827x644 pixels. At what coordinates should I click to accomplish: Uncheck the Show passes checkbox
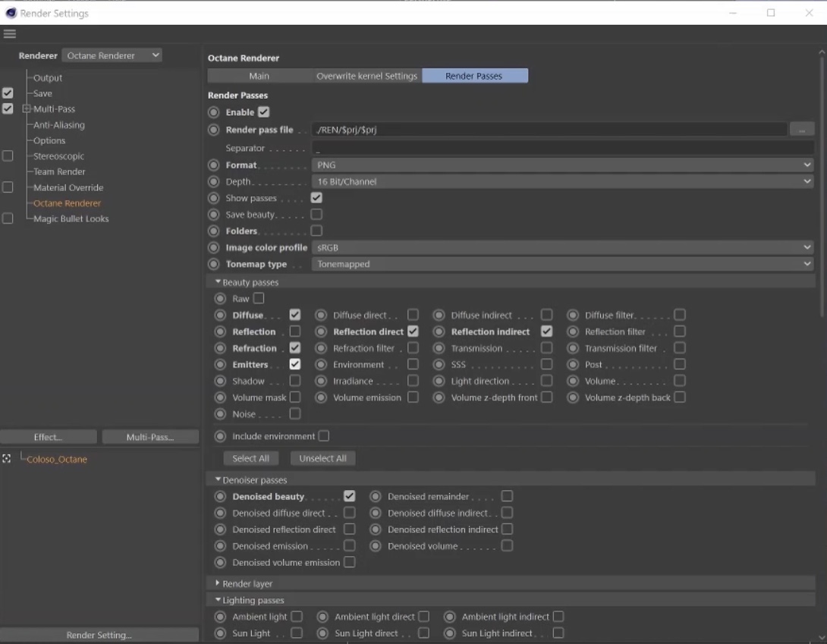tap(316, 198)
